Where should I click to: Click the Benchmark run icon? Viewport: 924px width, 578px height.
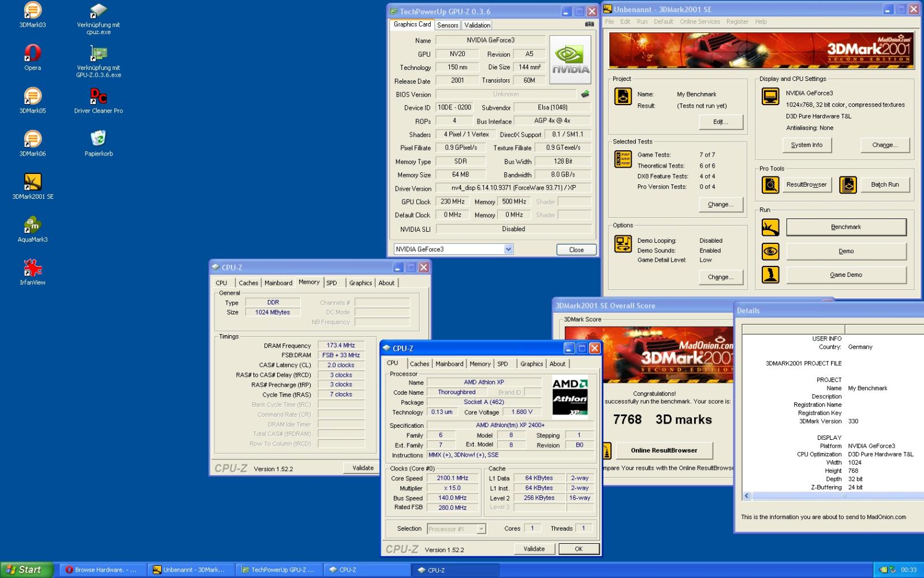pyautogui.click(x=770, y=227)
